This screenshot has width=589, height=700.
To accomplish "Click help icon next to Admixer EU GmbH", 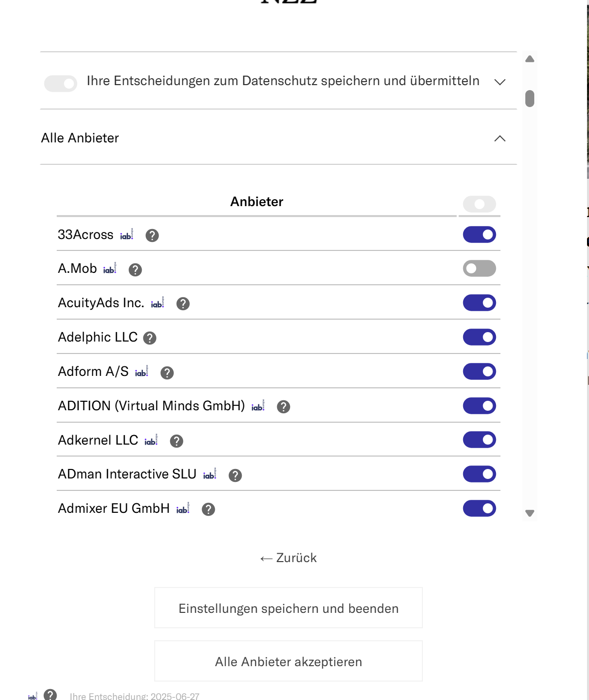I will click(x=208, y=509).
